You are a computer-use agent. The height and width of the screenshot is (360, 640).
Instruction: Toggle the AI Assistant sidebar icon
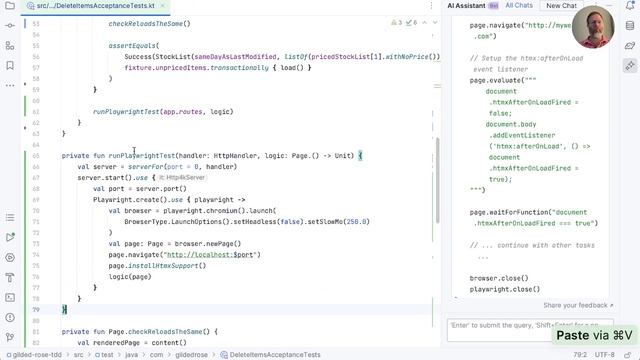tap(630, 65)
